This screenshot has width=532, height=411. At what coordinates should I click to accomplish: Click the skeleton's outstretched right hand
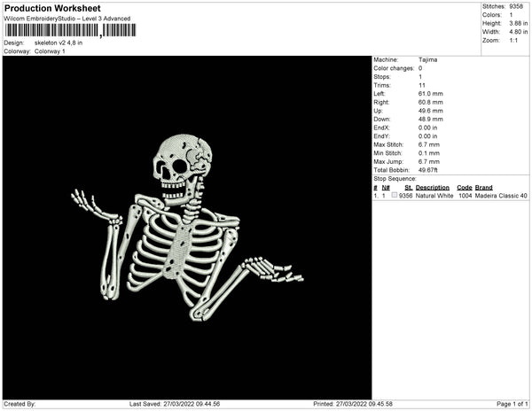273,269
